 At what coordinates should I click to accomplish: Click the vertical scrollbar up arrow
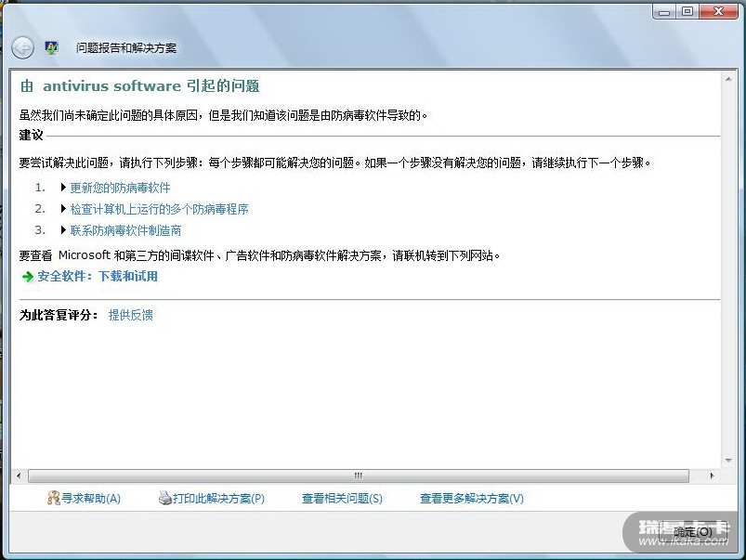pyautogui.click(x=728, y=79)
